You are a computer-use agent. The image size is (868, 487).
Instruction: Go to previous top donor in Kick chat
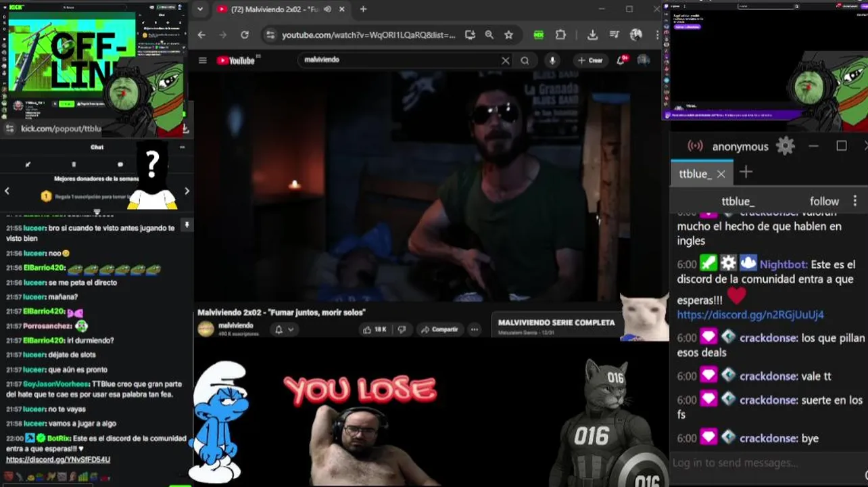click(x=7, y=191)
